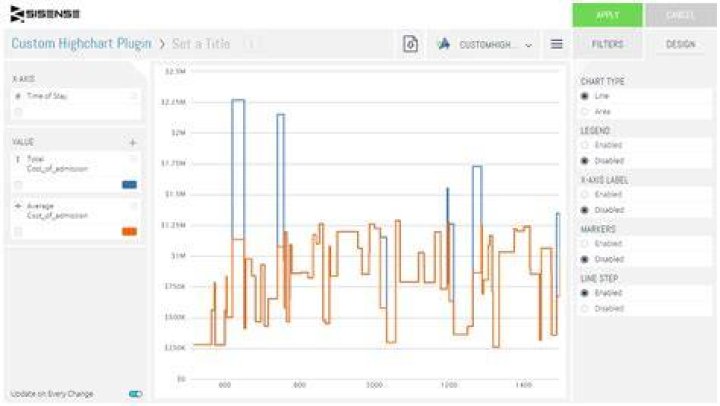Click the tallest blue spike in the chart

238,169
